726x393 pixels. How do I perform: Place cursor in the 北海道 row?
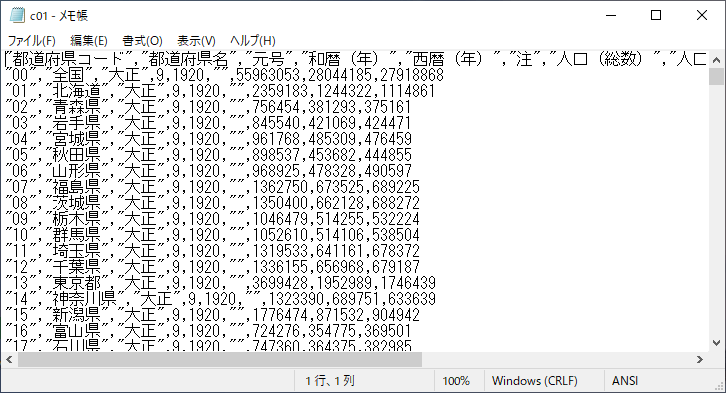click(x=220, y=91)
